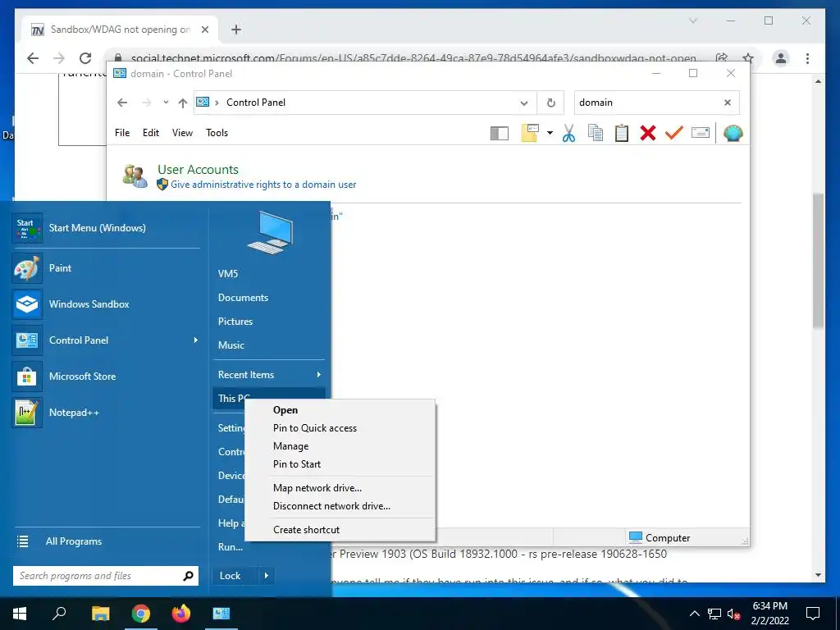Click Run... in the start menu

(231, 547)
